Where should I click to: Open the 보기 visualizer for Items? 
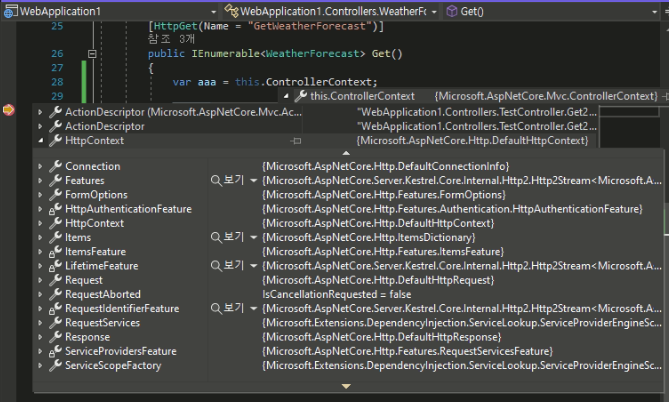227,237
